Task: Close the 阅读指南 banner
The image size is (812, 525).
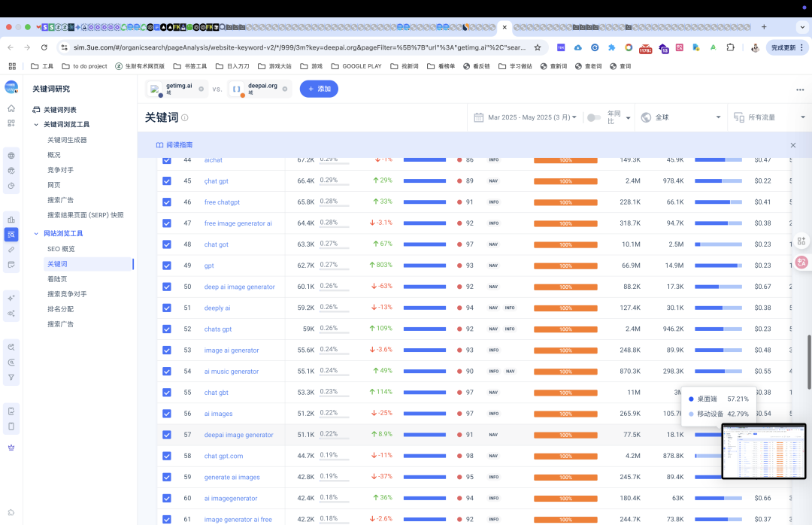Action: tap(793, 145)
